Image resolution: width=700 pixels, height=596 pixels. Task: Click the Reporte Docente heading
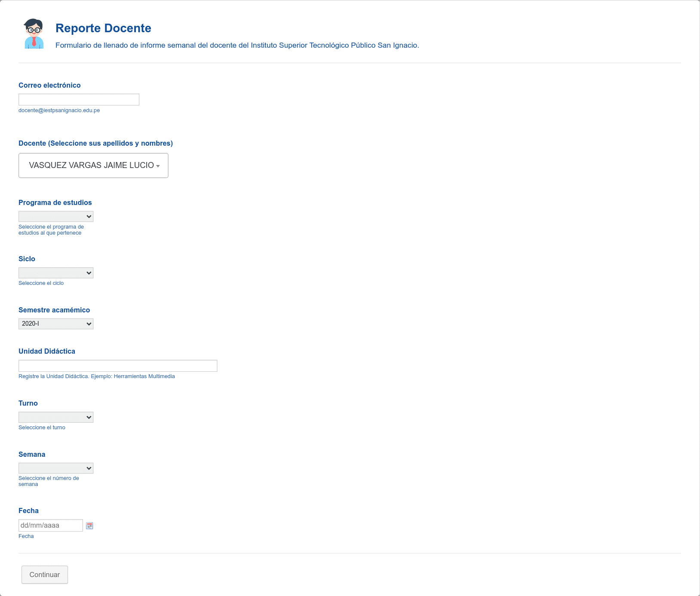[x=103, y=28]
